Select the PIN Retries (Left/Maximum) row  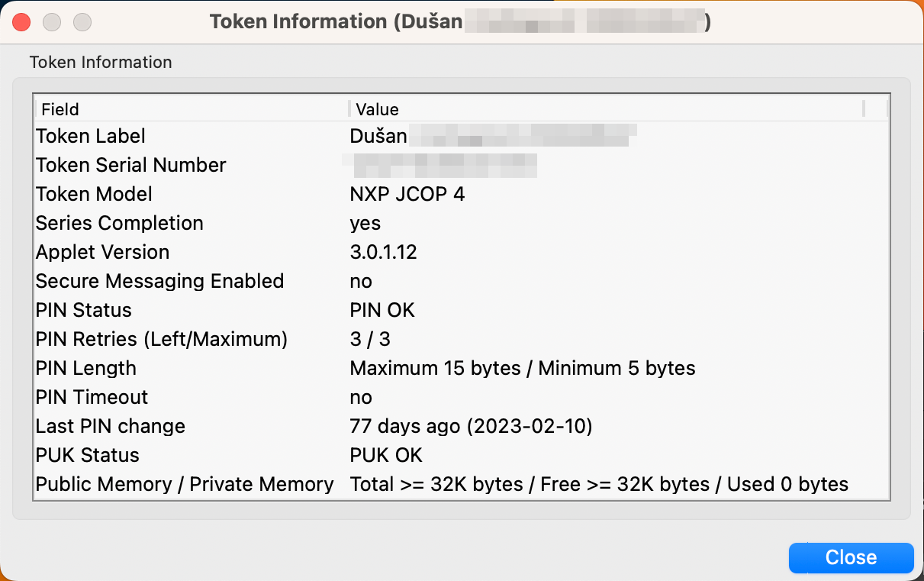point(229,339)
